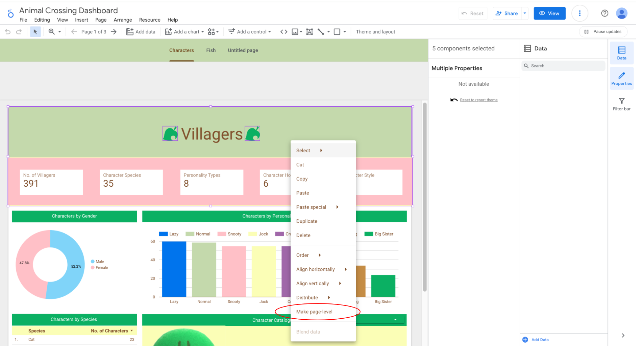Click the undo arrow icon

(8, 32)
